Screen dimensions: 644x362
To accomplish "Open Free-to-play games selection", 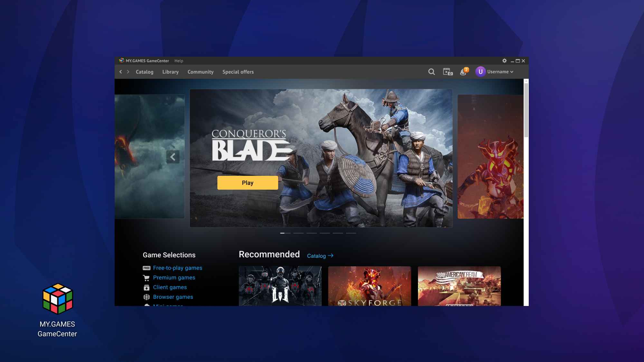I will [x=177, y=268].
